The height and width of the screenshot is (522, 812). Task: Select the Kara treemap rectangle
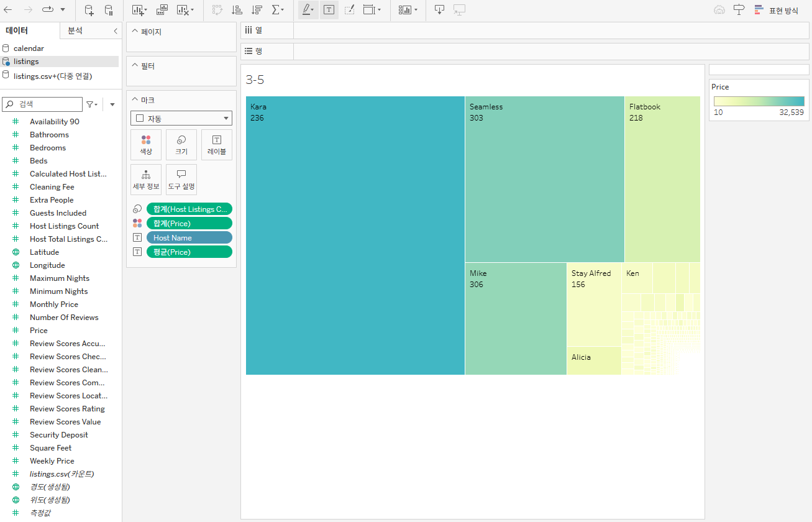[355, 236]
